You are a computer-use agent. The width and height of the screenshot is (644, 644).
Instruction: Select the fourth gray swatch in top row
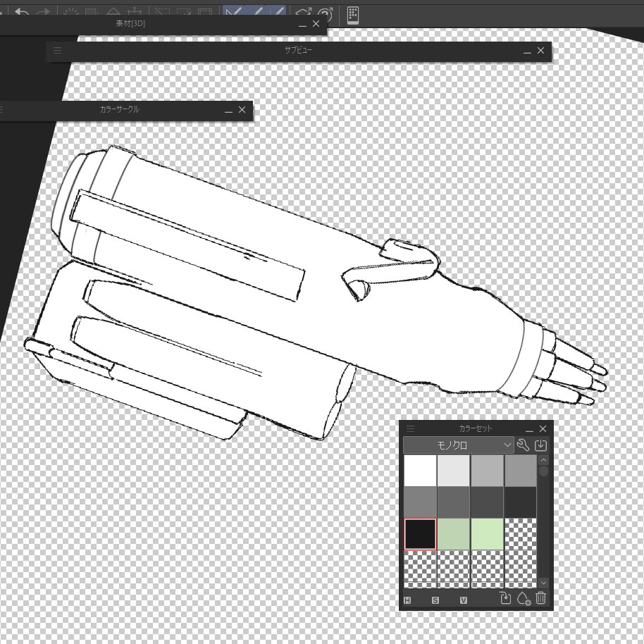[x=521, y=470]
